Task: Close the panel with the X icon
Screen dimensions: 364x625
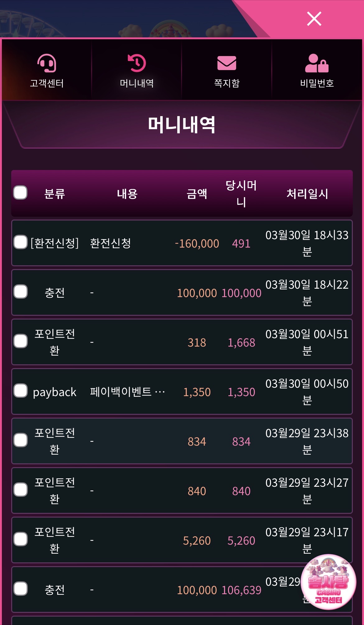Action: pyautogui.click(x=314, y=19)
